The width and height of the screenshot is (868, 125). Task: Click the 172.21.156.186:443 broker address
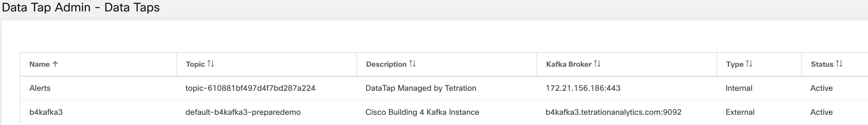point(583,88)
